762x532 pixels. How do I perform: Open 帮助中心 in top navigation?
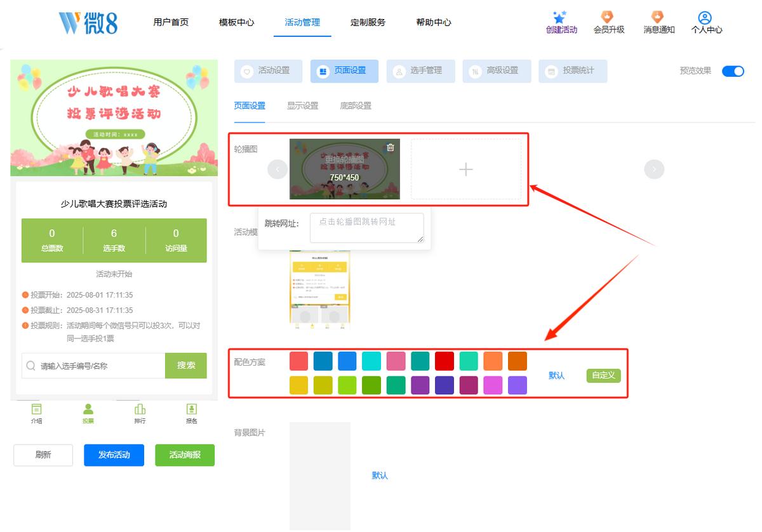pos(434,22)
